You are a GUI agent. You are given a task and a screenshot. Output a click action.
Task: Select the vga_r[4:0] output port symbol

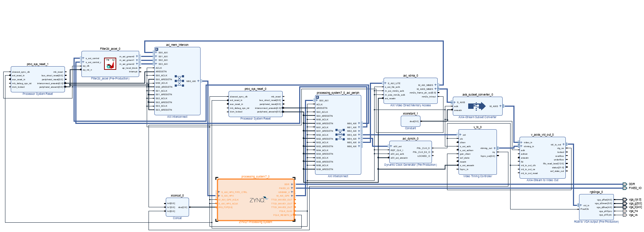(625, 200)
